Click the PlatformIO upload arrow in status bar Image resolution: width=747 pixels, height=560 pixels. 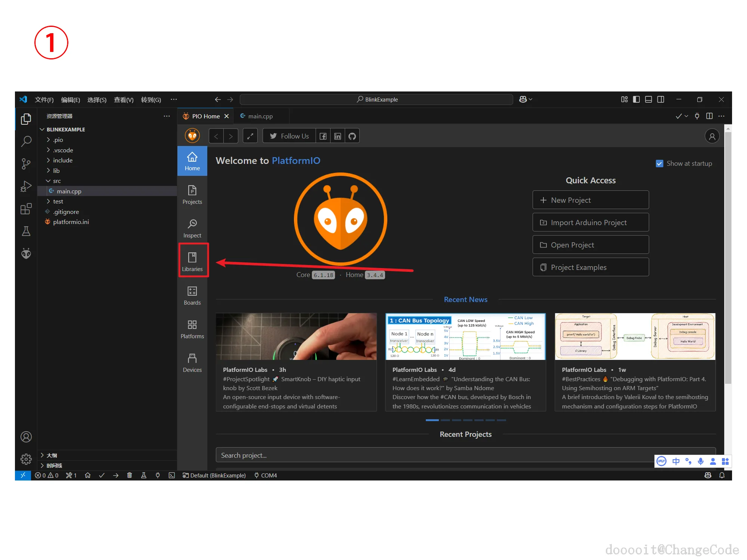[x=116, y=475]
